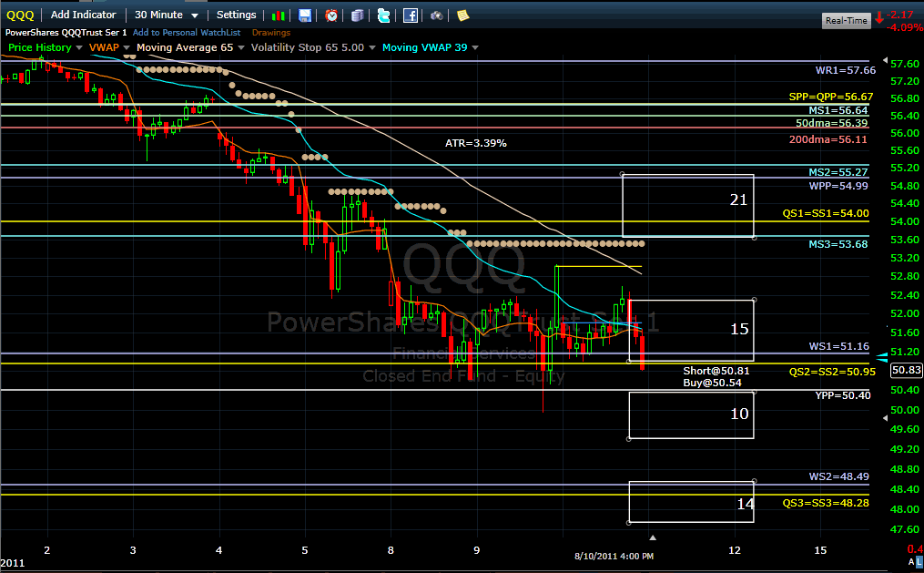Click the 'PowerShares QQQTrust Ser 1' name
The image size is (924, 573).
click(66, 33)
